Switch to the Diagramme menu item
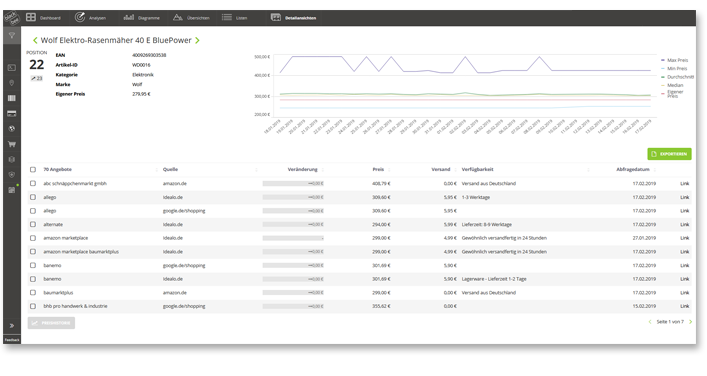 click(x=142, y=18)
